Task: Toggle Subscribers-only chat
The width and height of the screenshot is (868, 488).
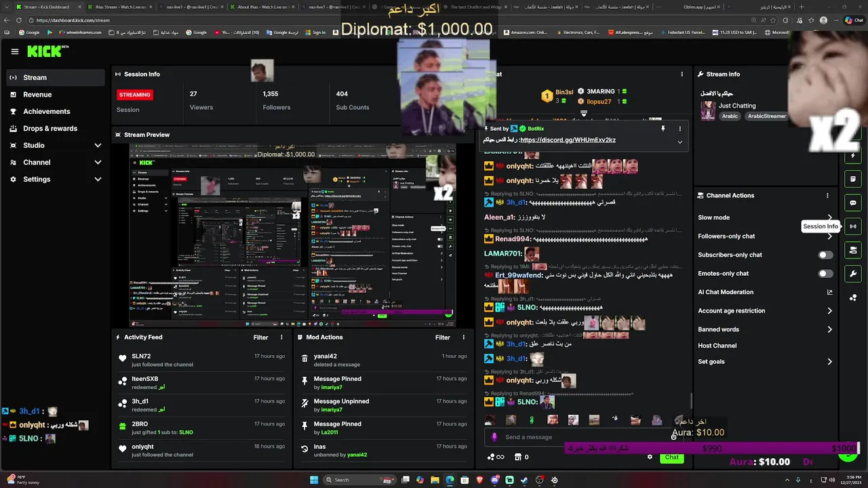Action: click(825, 255)
